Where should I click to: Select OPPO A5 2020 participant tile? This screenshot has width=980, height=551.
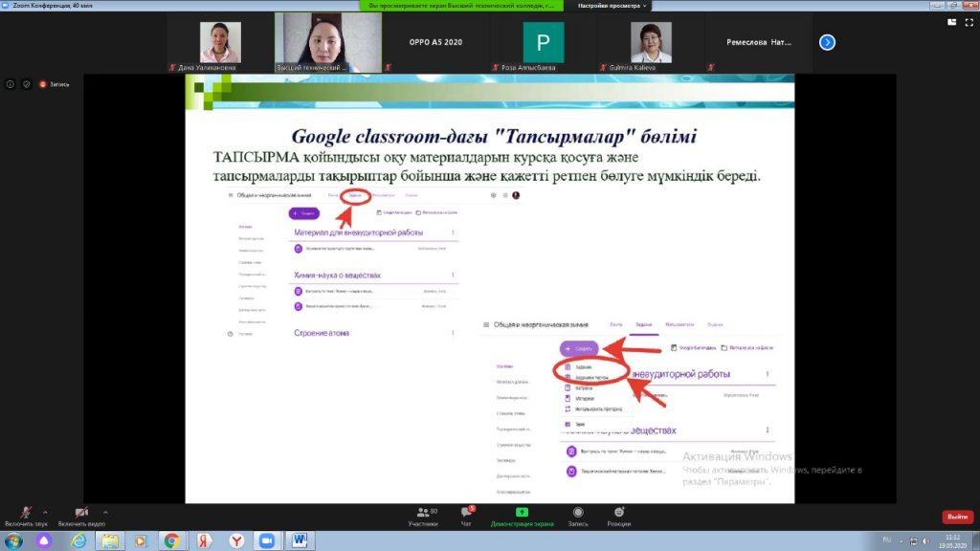tap(435, 42)
